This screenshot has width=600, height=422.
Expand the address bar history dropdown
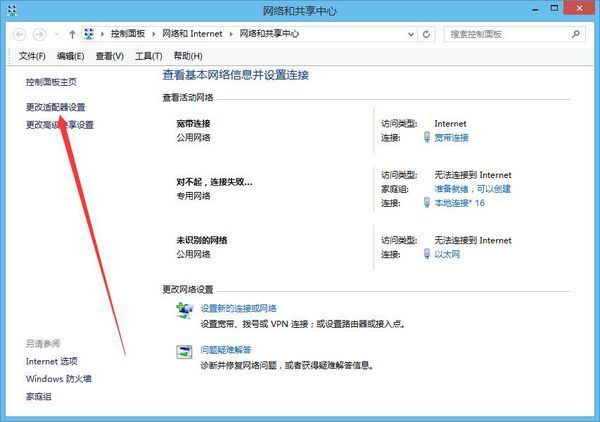pos(411,34)
